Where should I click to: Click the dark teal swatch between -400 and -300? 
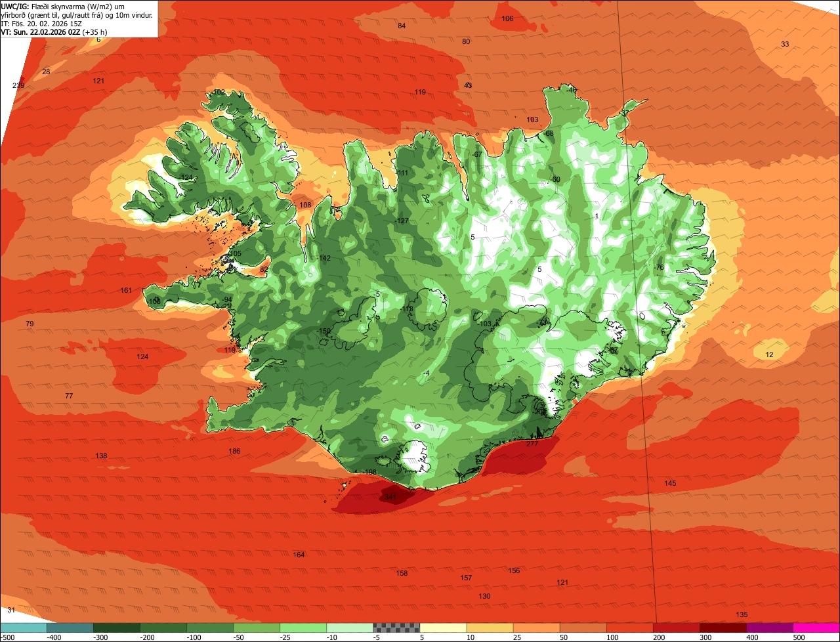(70, 628)
